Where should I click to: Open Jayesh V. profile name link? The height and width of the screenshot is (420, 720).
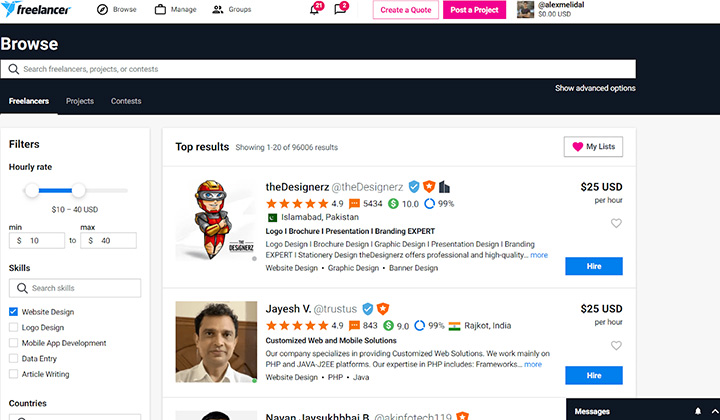(288, 309)
